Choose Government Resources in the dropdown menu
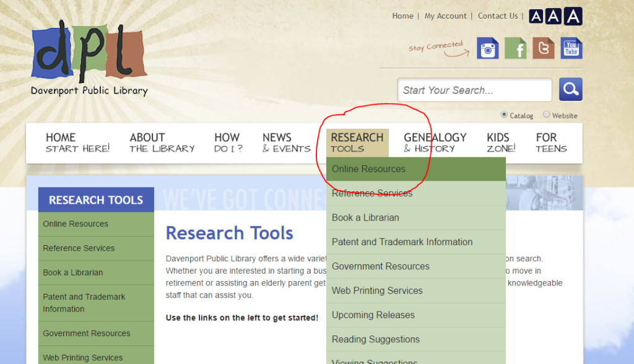Screen dimensions: 634x364 [380, 266]
